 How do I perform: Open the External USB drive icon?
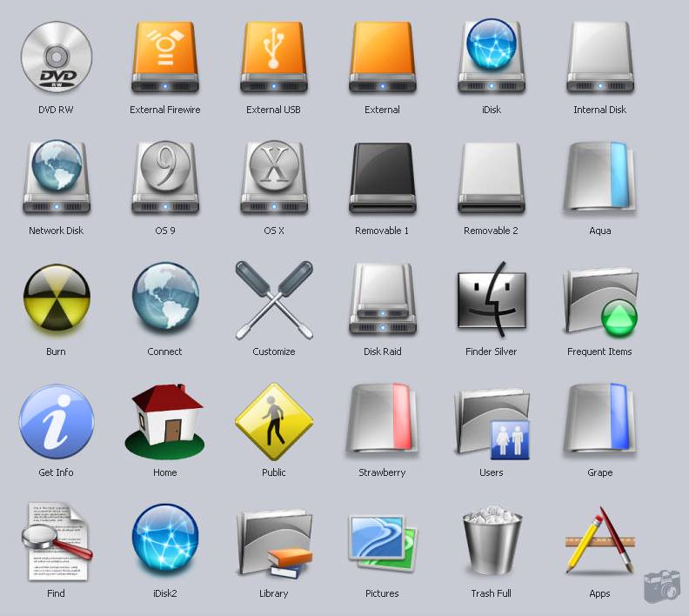[x=274, y=58]
